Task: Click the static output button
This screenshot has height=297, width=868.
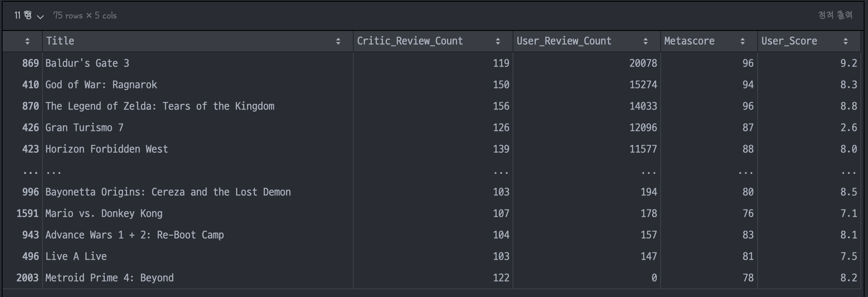Action: coord(835,15)
